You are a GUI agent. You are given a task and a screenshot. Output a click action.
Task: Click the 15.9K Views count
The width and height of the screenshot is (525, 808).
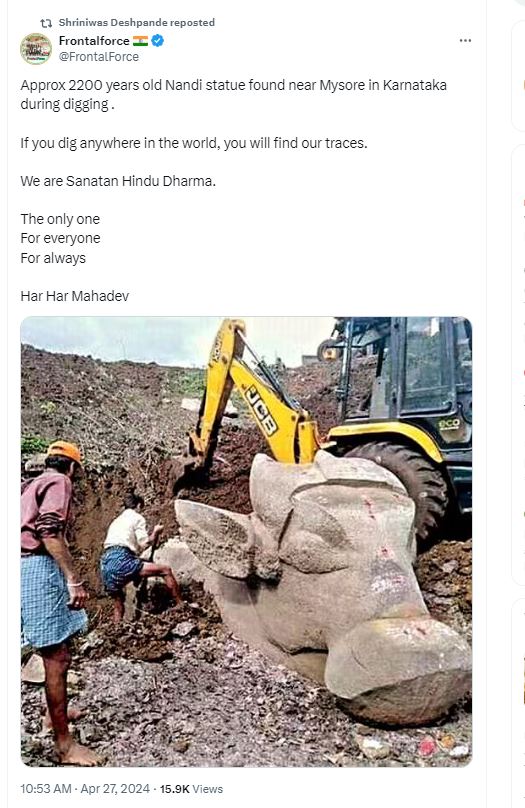[x=191, y=789]
